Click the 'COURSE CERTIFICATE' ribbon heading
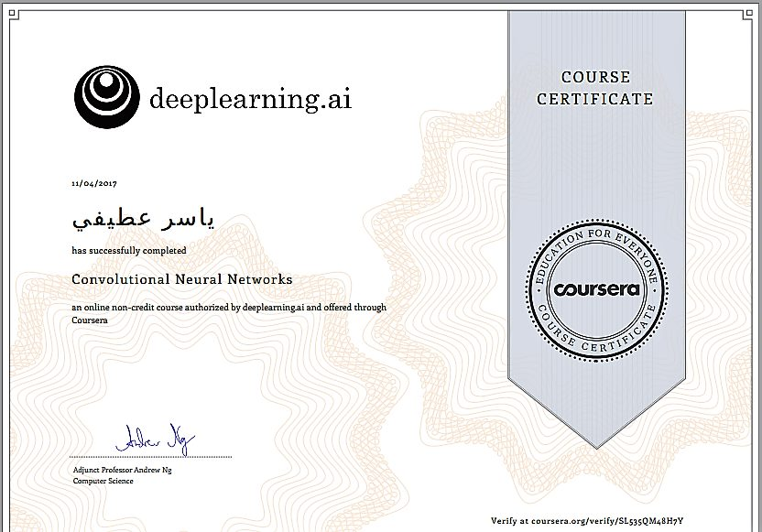Screen dimensions: 762x532 pyautogui.click(x=594, y=88)
